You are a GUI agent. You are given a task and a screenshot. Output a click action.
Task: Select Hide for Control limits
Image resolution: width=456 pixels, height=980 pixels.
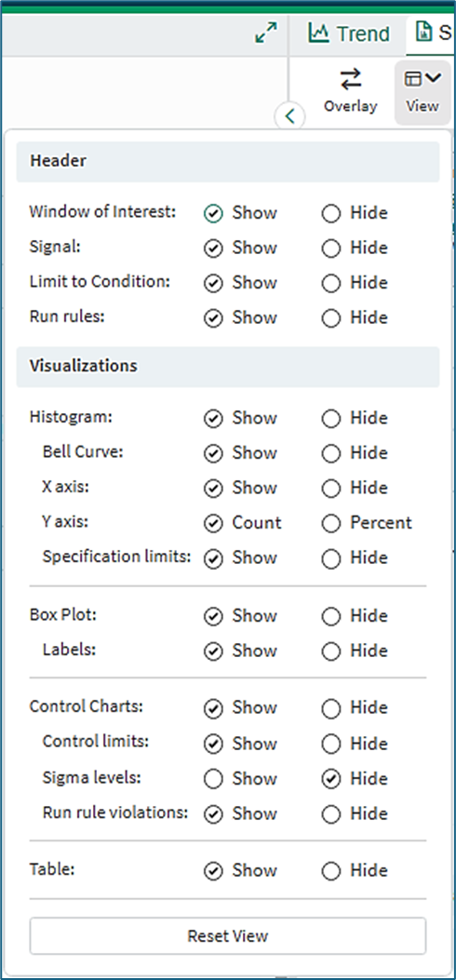331,744
